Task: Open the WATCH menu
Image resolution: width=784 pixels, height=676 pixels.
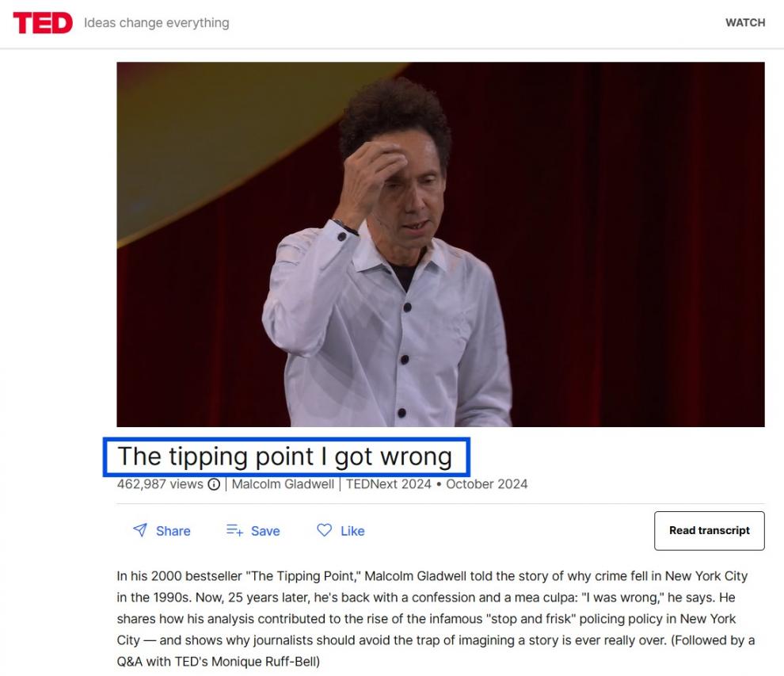Action: (745, 22)
